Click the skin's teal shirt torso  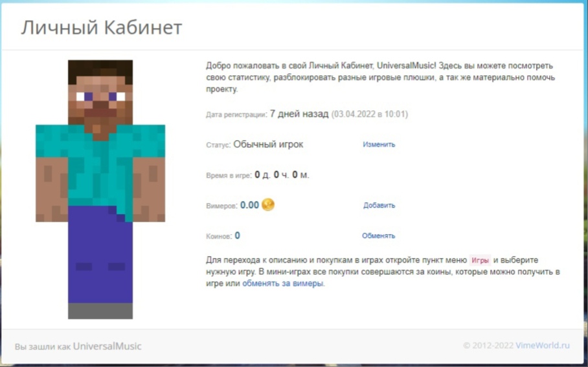click(x=100, y=162)
